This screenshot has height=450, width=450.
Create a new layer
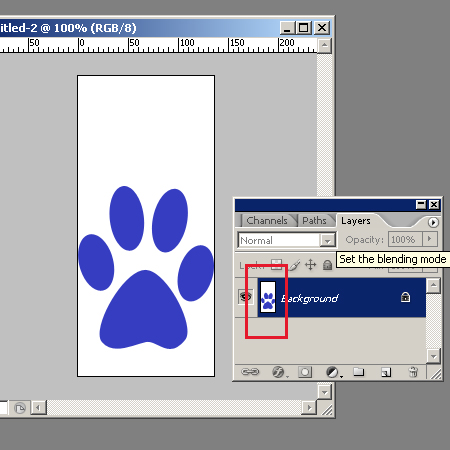pyautogui.click(x=386, y=372)
